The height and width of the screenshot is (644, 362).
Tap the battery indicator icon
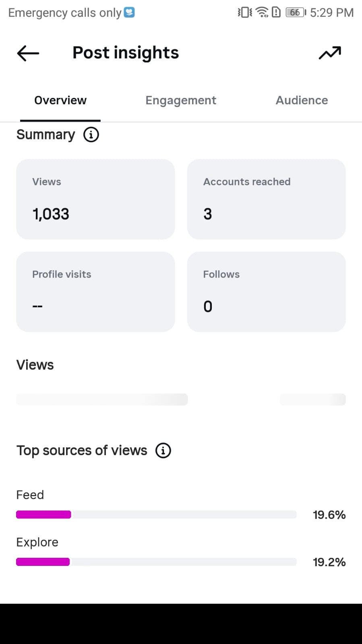[296, 12]
